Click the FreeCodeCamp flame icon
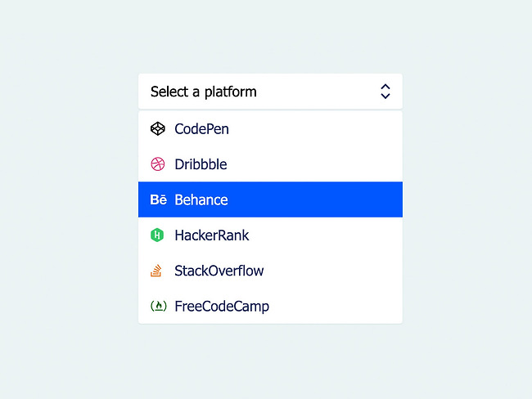The height and width of the screenshot is (399, 532). [x=159, y=306]
